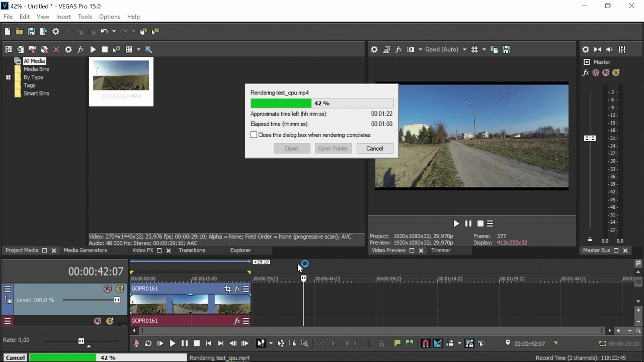The height and width of the screenshot is (362, 644).
Task: Click the Media FX icon in Project Media
Action: [x=80, y=49]
